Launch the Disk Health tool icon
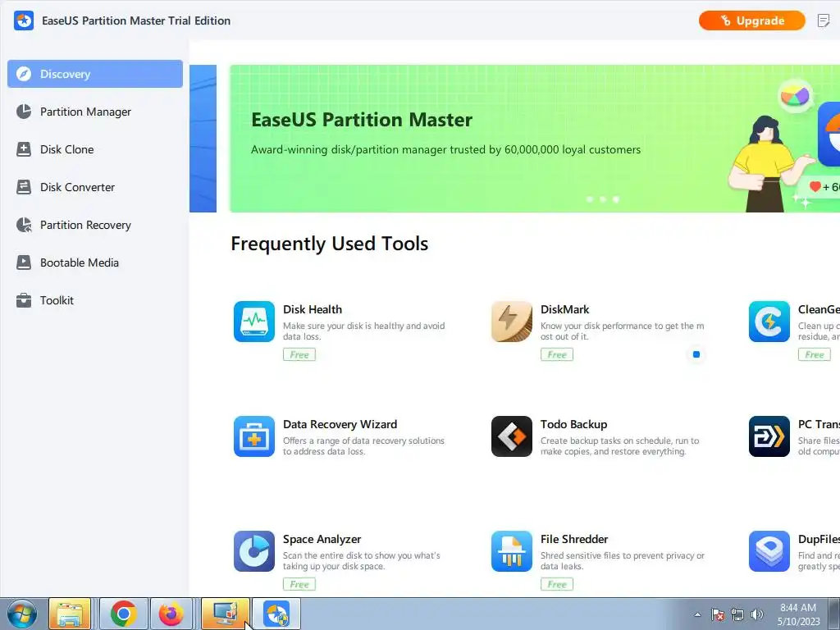The image size is (840, 630). (254, 322)
